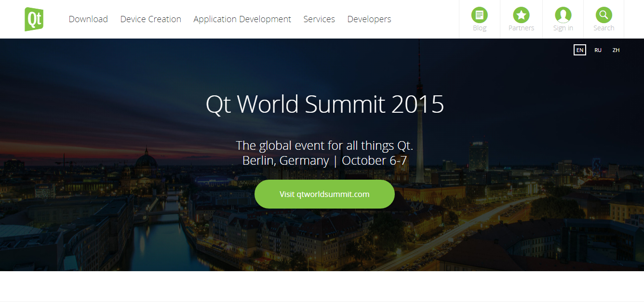Click the text 'The global event for all things Qt.'

324,145
